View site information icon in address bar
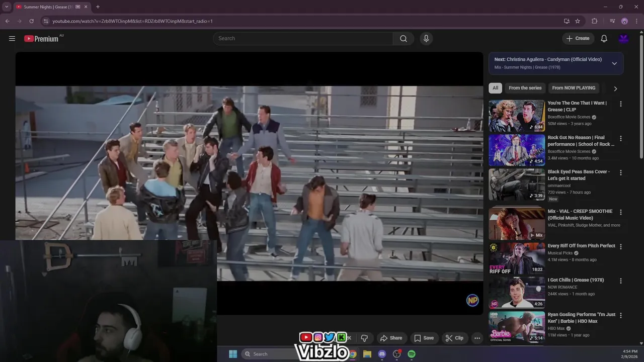Screen dimensions: 644x362 [46, 21]
